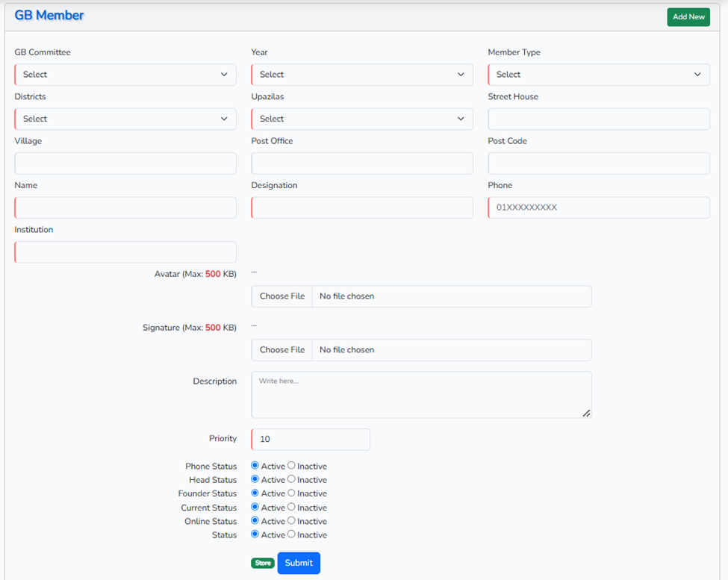Click the Phone number input field
The image size is (728, 580).
tap(598, 208)
